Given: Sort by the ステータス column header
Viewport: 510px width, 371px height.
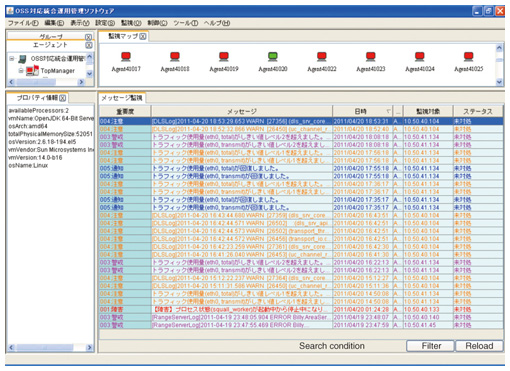Looking at the screenshot, I should coord(478,111).
